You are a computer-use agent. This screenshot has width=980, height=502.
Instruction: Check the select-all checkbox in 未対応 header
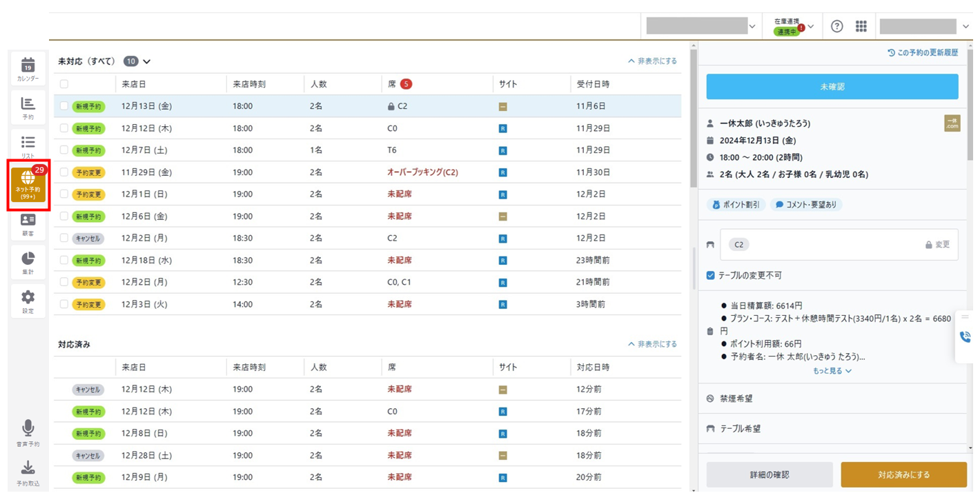64,84
